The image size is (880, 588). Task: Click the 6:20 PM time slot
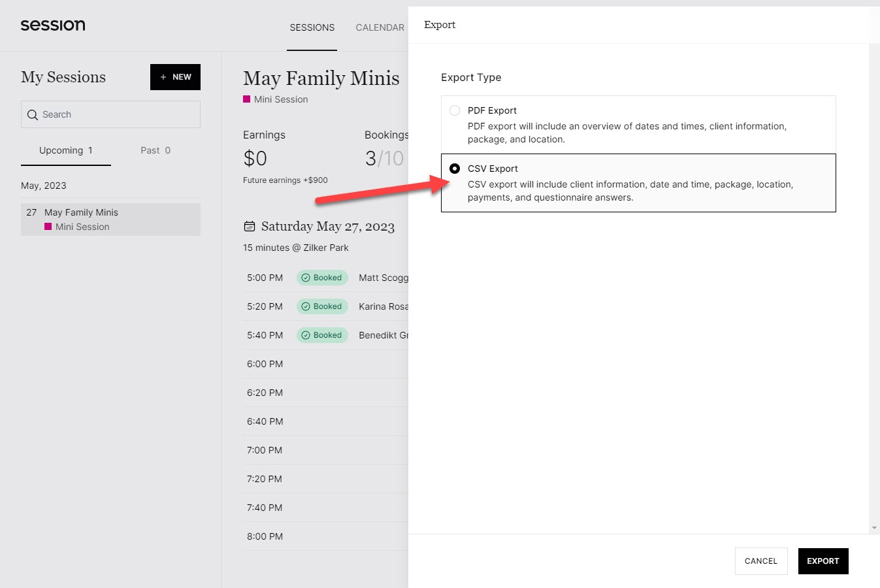pyautogui.click(x=325, y=393)
